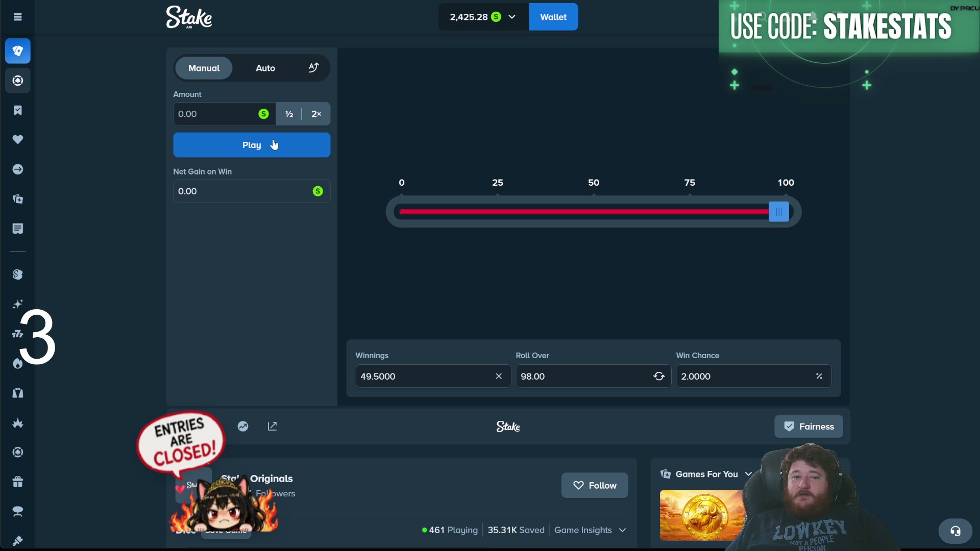
Task: Go to Stake home via logo
Action: click(x=189, y=17)
